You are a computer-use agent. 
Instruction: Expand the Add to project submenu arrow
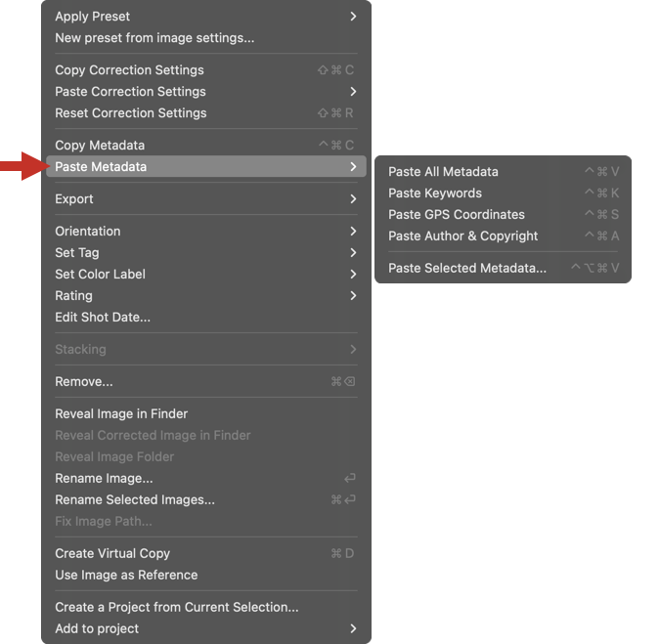pyautogui.click(x=353, y=628)
